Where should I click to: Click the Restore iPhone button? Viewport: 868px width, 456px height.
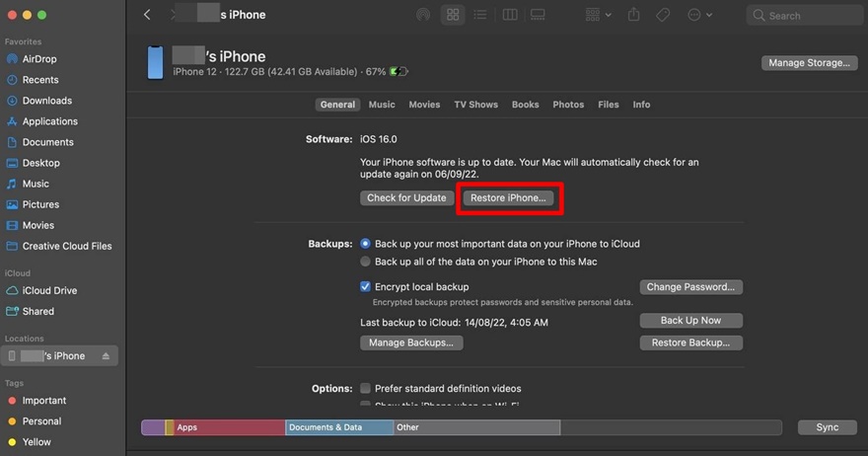pyautogui.click(x=508, y=198)
